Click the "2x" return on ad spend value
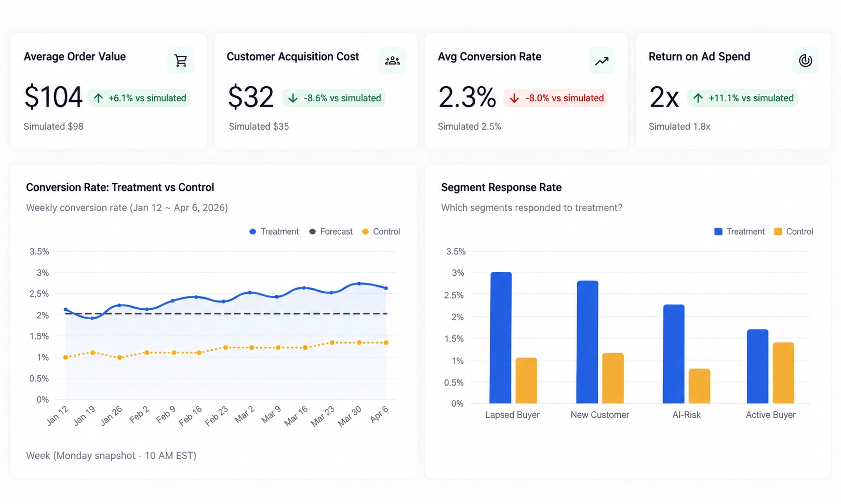Viewport: 841px width, 504px height. [664, 98]
